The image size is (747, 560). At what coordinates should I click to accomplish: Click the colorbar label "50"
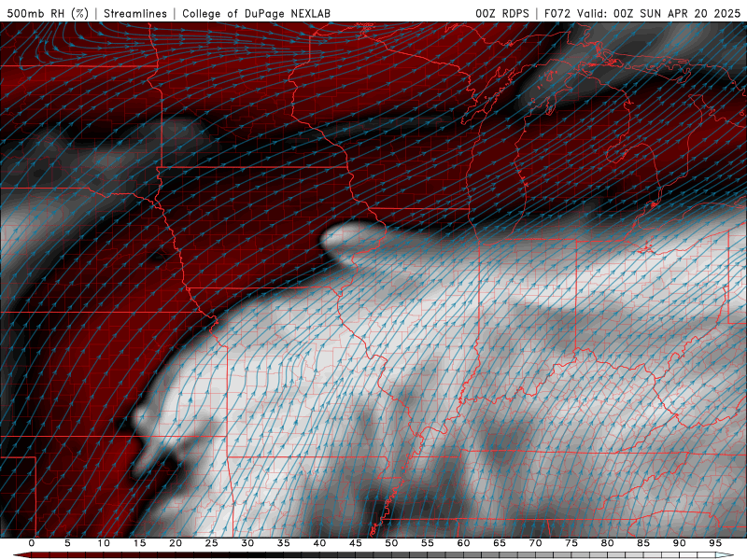[x=391, y=543]
